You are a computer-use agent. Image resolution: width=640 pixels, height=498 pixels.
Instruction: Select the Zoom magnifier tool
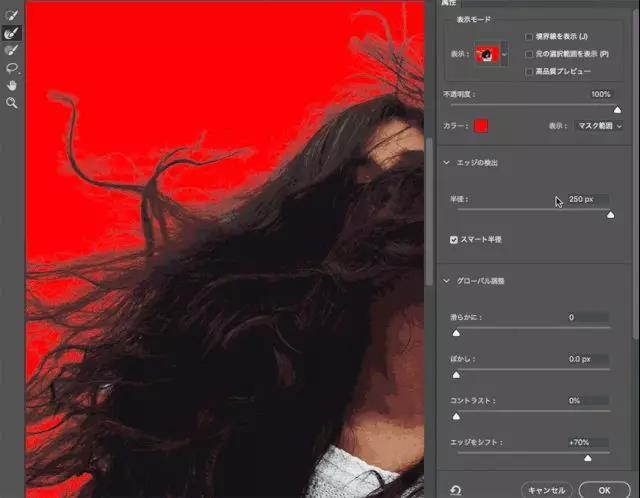pyautogui.click(x=12, y=103)
